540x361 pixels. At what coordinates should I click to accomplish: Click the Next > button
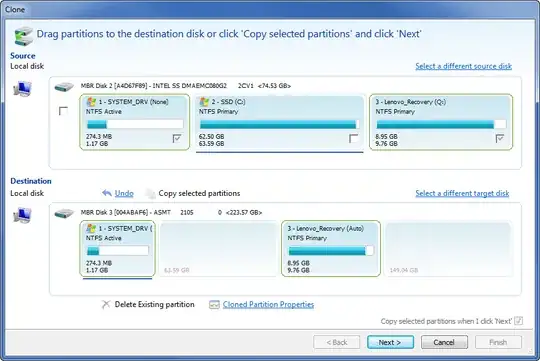tap(390, 342)
